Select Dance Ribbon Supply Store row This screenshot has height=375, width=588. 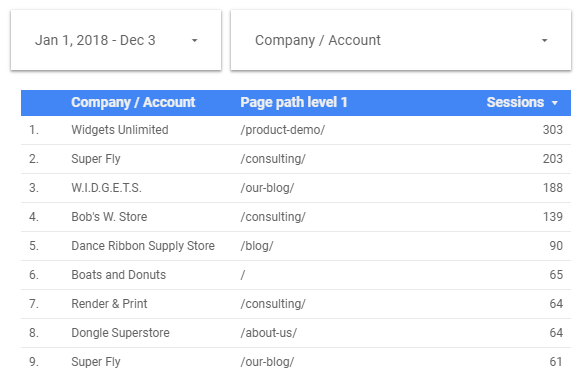tap(296, 246)
